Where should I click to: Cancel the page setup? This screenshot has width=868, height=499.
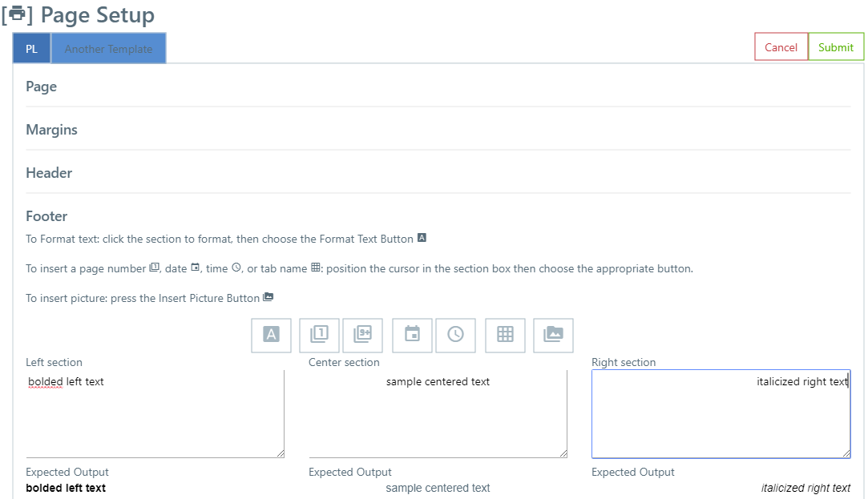(781, 46)
